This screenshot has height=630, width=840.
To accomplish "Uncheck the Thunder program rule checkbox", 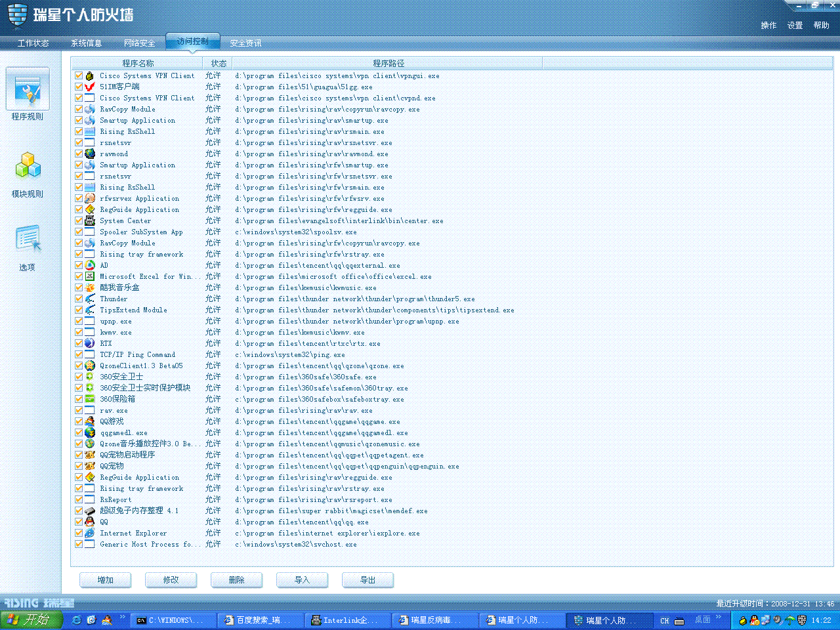I will 79,299.
